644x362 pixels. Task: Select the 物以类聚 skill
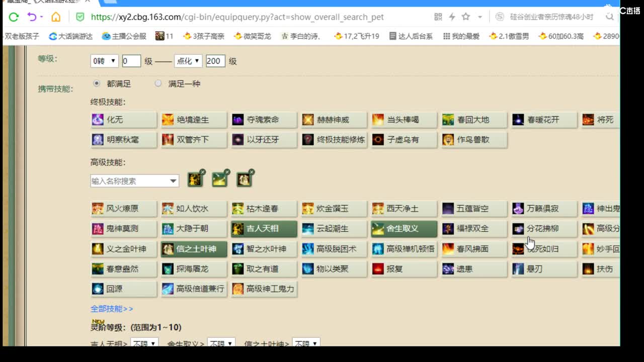[x=334, y=269]
